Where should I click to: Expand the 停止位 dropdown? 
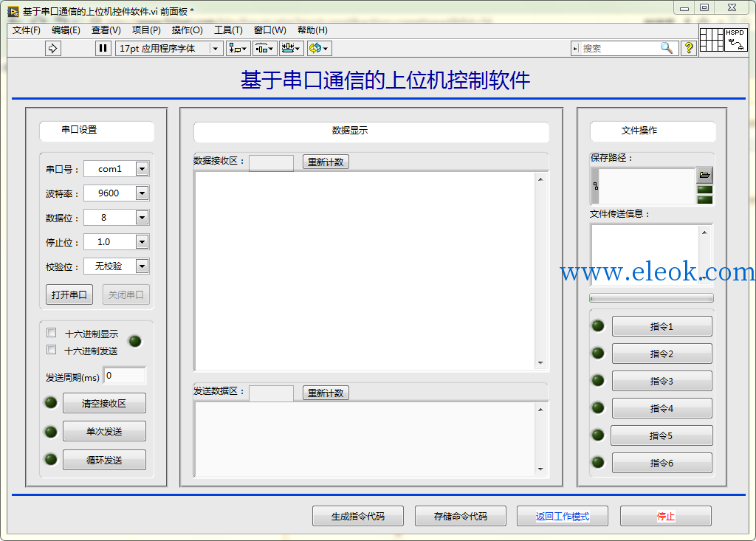point(142,241)
